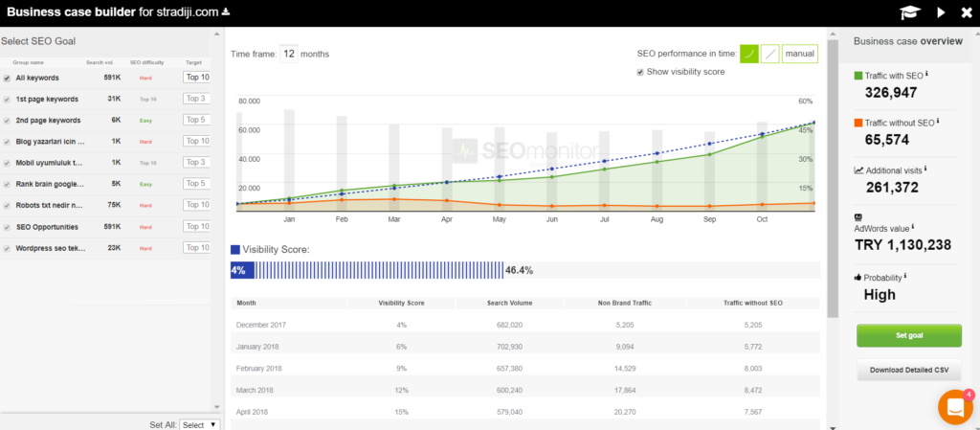This screenshot has height=430, width=980.
Task: Toggle the 2nd page keywords checkbox
Action: [x=7, y=121]
